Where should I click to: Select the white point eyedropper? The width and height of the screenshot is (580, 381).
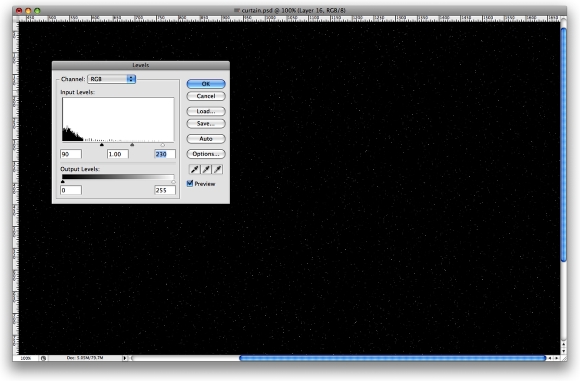point(218,169)
